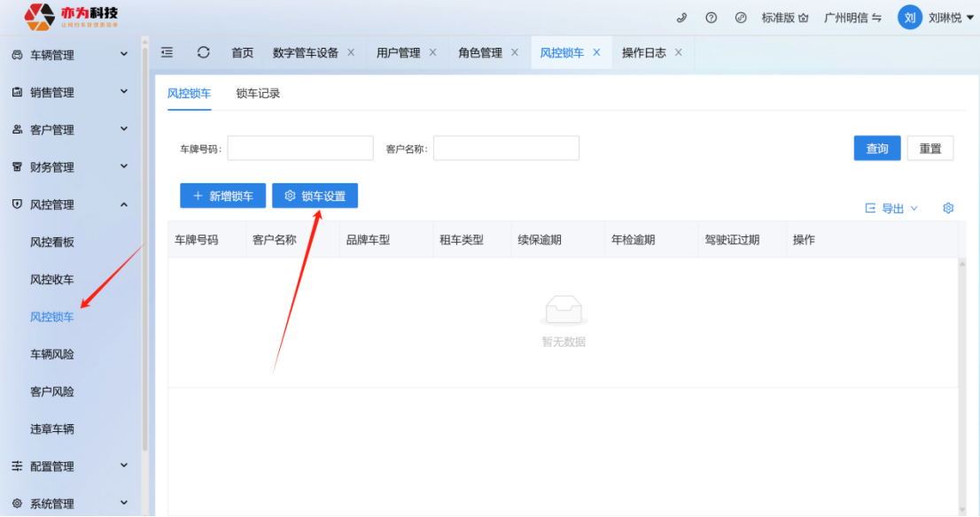Click the phone call icon in header

point(681,18)
